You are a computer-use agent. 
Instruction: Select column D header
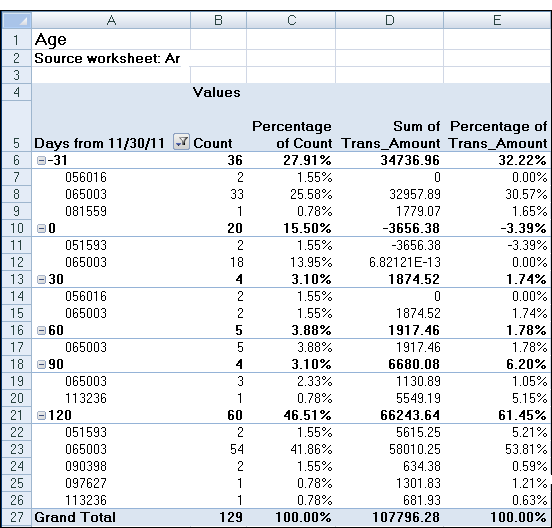[x=389, y=20]
